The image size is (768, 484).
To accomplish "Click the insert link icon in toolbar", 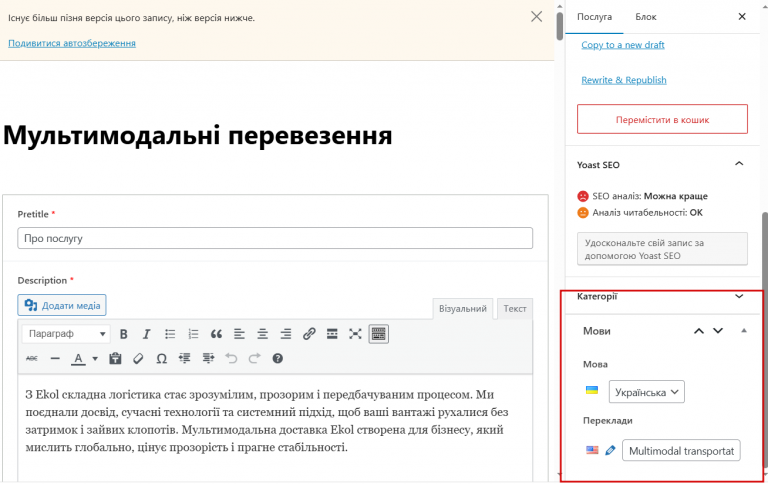I will click(x=309, y=334).
